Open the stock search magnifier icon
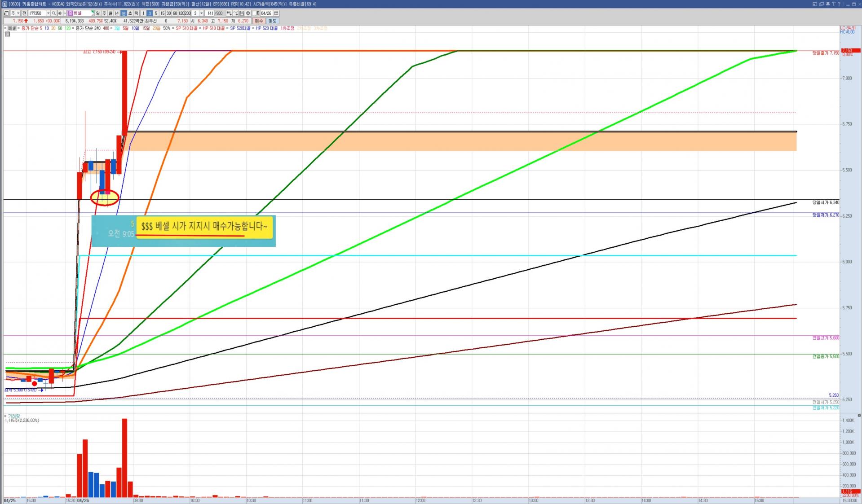 [x=54, y=13]
